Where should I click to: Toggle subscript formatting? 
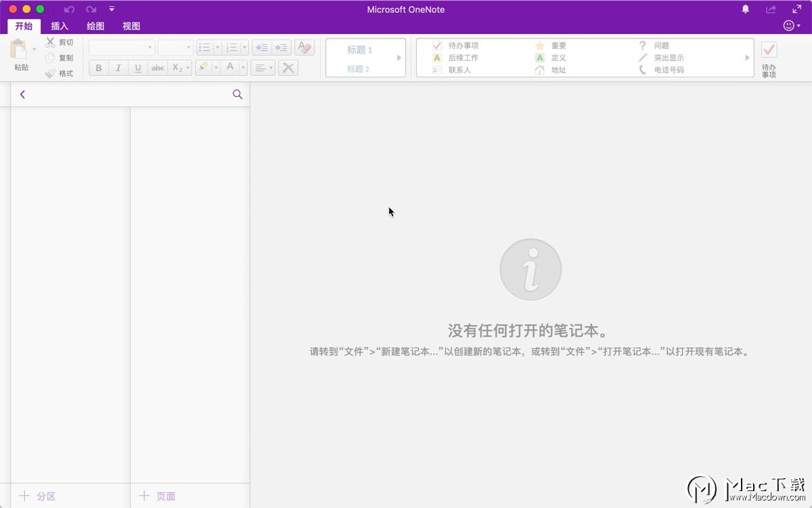177,68
